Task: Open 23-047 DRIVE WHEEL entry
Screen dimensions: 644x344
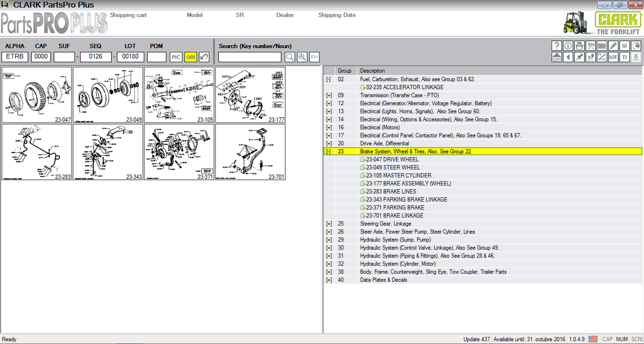Action: coord(389,160)
